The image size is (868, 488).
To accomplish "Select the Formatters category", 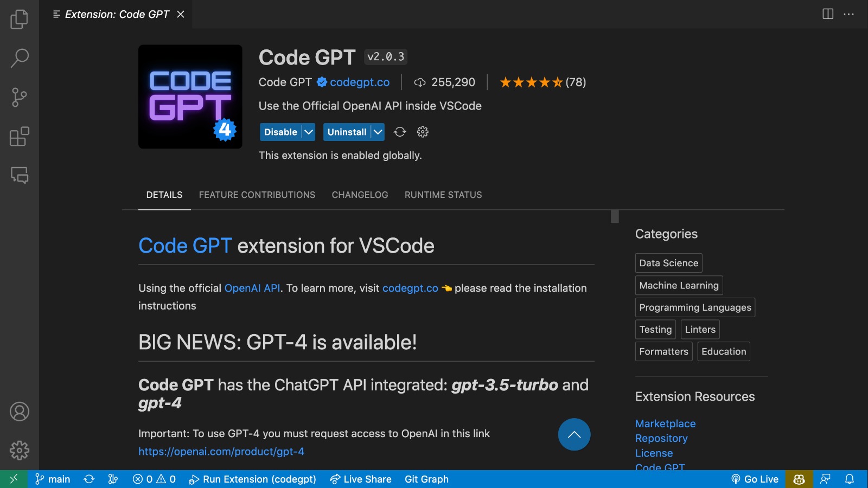I will coord(663,351).
